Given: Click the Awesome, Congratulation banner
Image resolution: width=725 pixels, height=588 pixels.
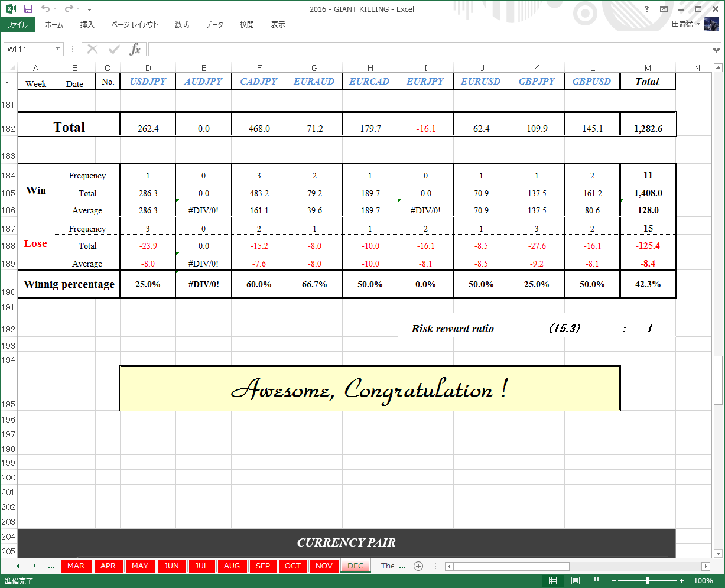Looking at the screenshot, I should click(x=370, y=388).
